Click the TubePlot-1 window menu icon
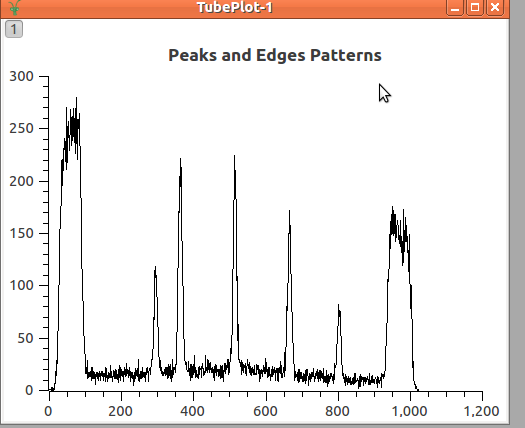 tap(14, 7)
